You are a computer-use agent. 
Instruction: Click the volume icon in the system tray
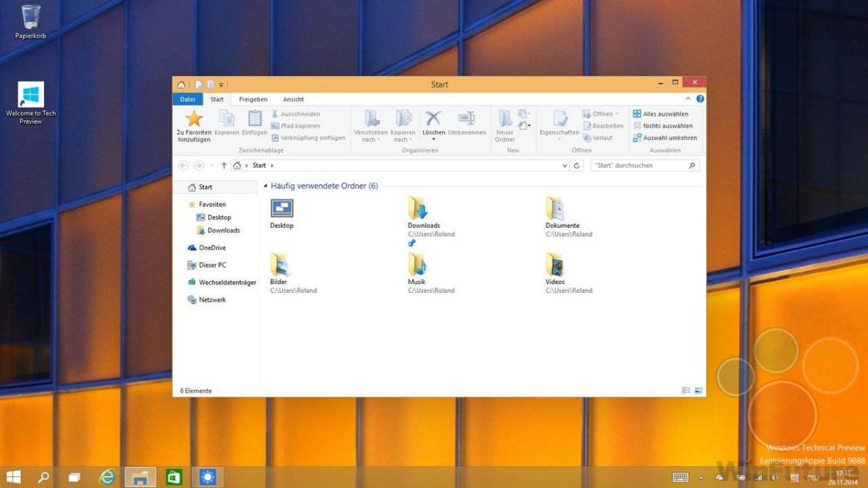pos(775,477)
